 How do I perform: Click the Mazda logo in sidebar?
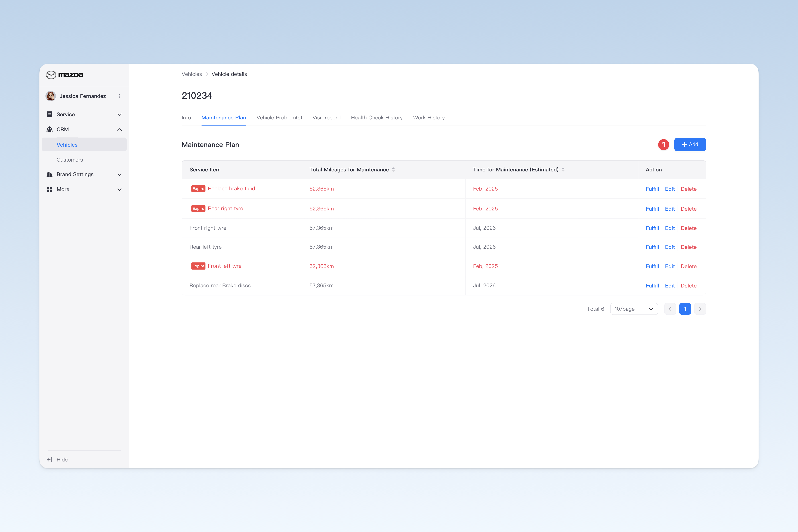(x=64, y=75)
